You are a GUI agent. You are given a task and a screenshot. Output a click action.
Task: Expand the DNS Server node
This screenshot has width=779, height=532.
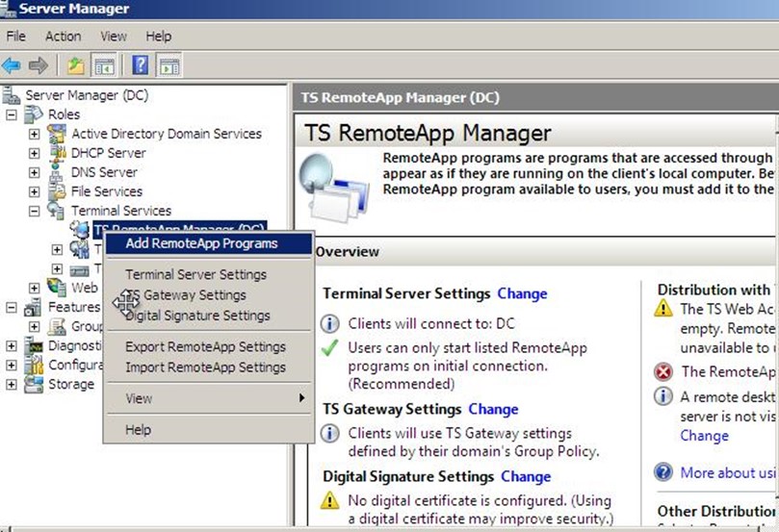point(35,172)
